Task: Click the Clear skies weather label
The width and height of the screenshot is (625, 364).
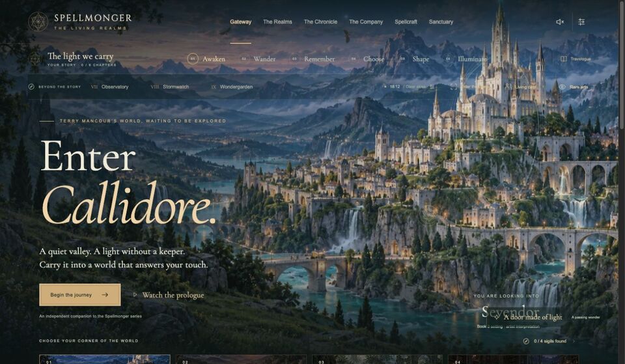Action: 415,87
